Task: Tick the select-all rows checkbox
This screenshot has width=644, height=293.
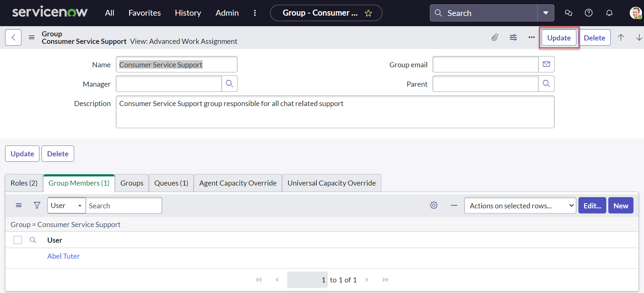Action: point(18,240)
